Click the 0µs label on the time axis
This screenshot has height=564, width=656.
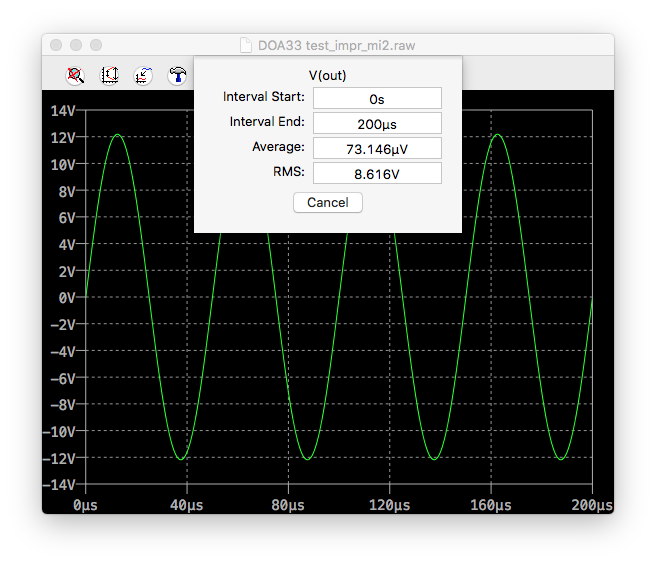point(85,505)
